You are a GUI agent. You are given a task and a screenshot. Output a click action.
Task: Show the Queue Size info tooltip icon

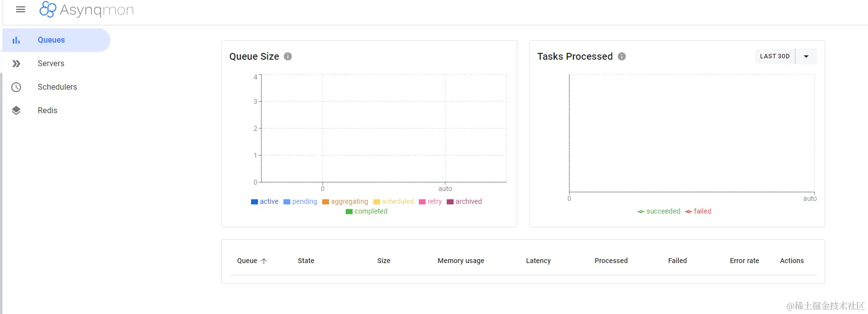pyautogui.click(x=288, y=56)
